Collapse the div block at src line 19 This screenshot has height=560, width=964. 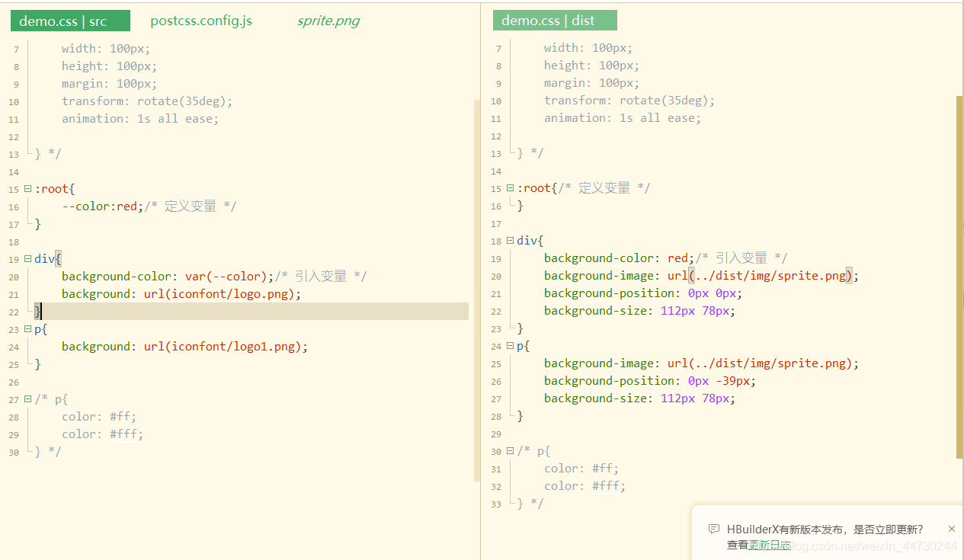pos(27,259)
